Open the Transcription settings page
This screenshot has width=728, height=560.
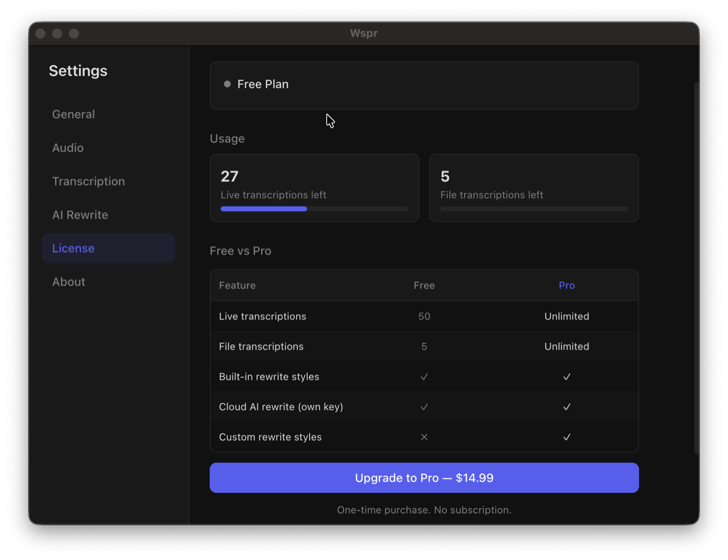pyautogui.click(x=88, y=181)
